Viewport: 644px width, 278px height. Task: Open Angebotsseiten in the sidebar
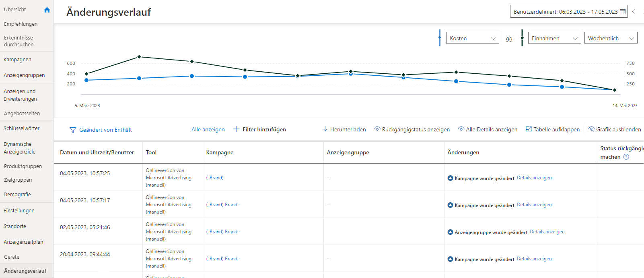click(x=22, y=114)
